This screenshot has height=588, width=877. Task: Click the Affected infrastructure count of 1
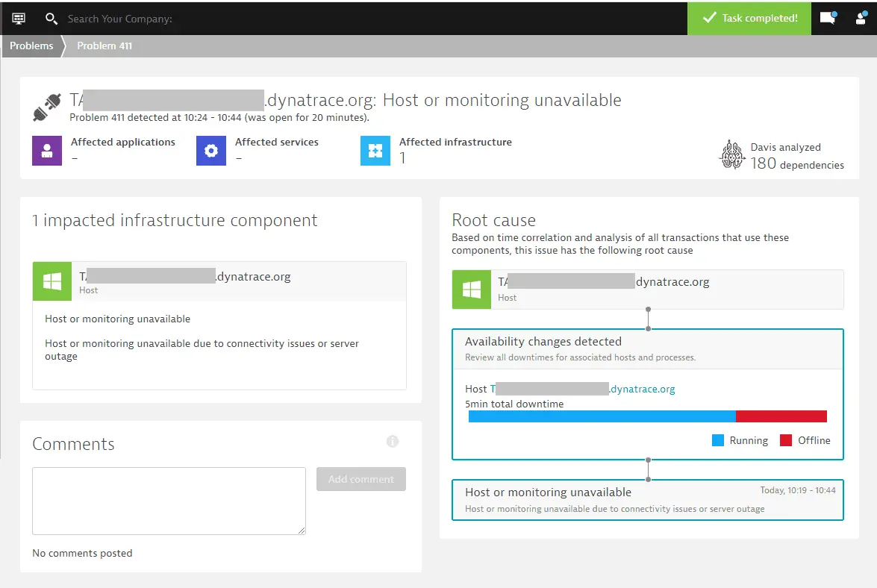tap(402, 158)
